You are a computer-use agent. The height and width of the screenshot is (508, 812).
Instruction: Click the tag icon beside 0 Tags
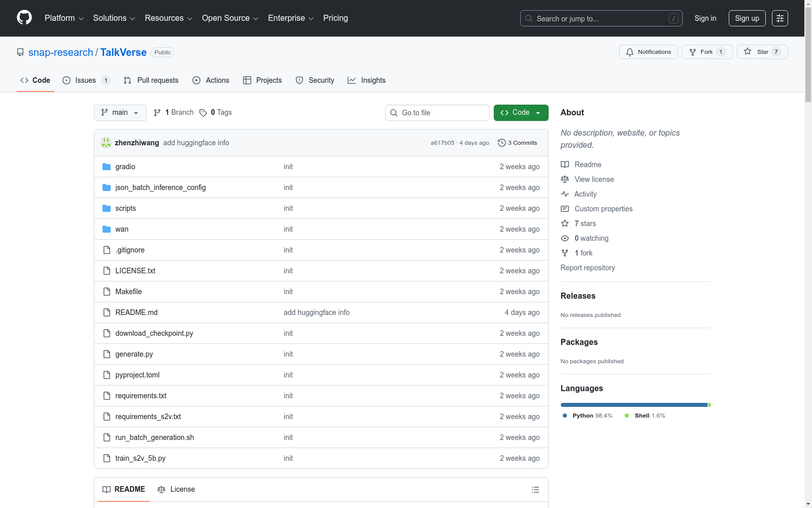tap(203, 113)
